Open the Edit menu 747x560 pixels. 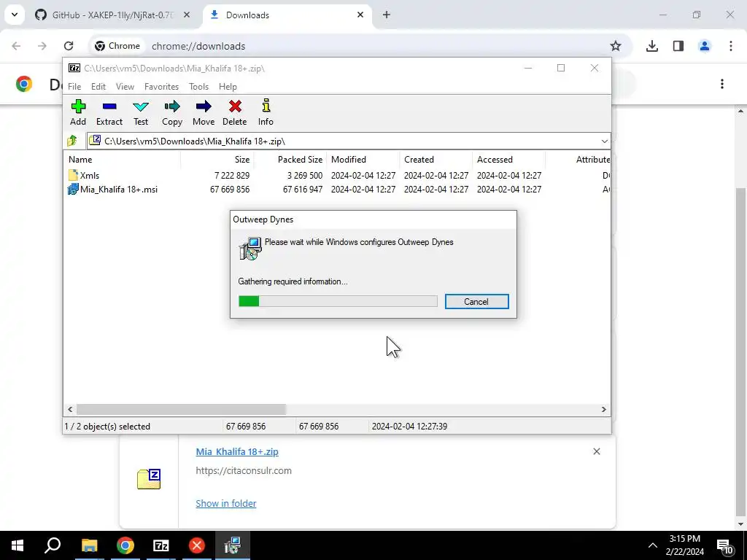98,87
